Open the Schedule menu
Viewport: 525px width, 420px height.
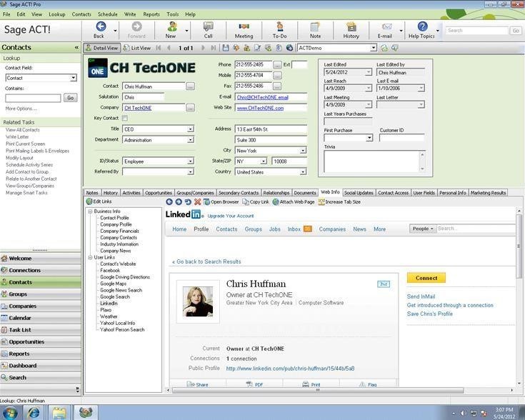pos(107,14)
